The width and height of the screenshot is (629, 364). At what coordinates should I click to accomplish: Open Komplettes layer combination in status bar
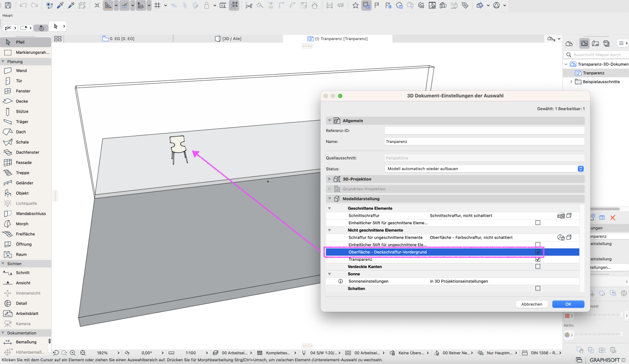(x=278, y=353)
